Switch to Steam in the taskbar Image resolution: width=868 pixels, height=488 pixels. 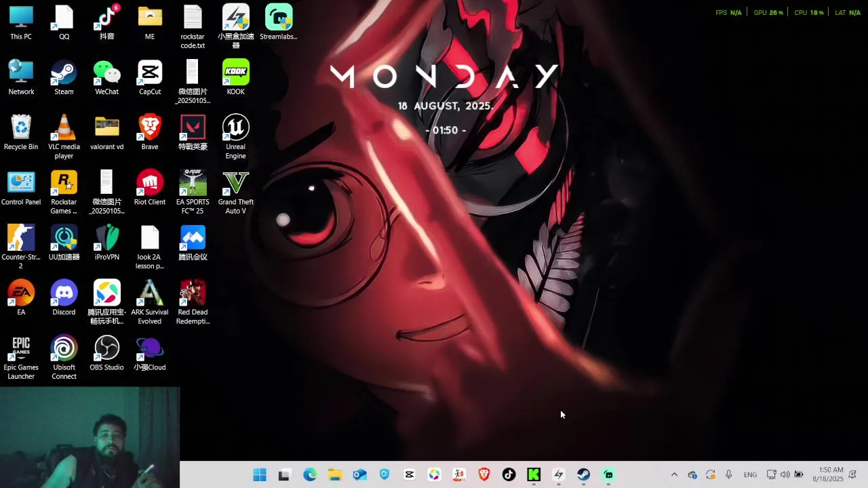584,475
